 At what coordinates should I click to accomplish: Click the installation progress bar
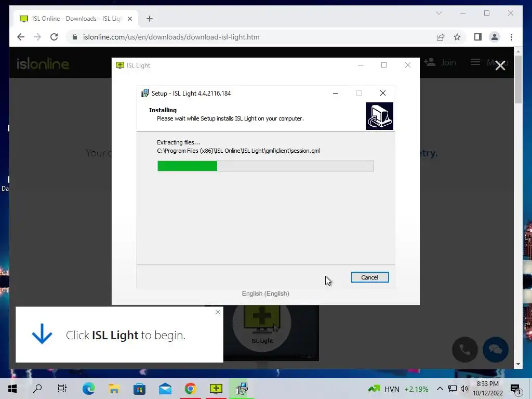(x=265, y=166)
